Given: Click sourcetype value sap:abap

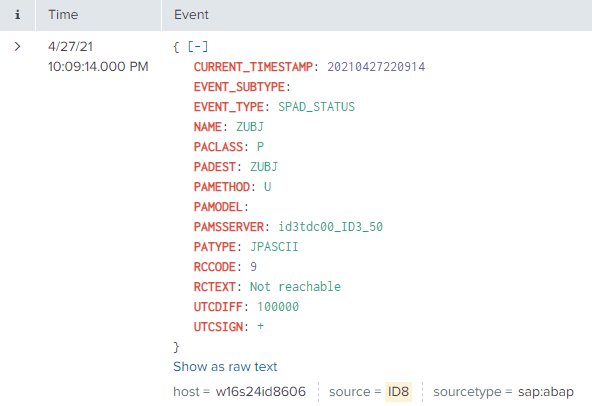Looking at the screenshot, I should pyautogui.click(x=546, y=392).
